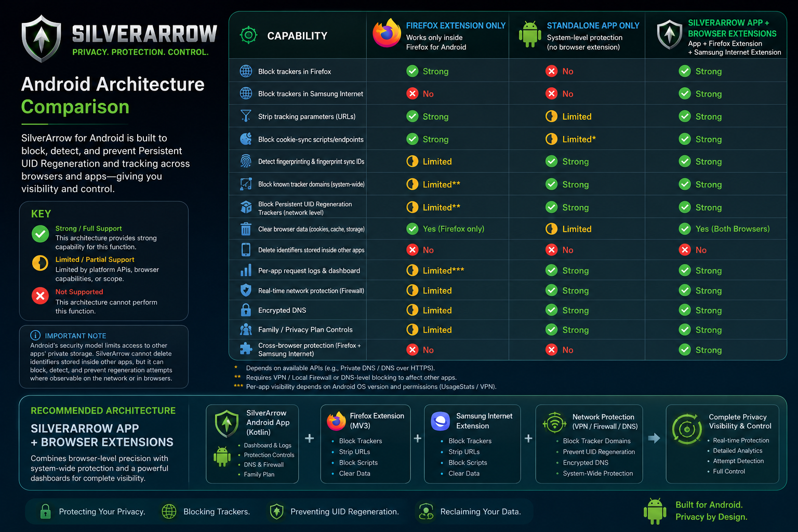Click phone icon beside Delete identifiers stored
Screen dimensions: 798x532
246,249
